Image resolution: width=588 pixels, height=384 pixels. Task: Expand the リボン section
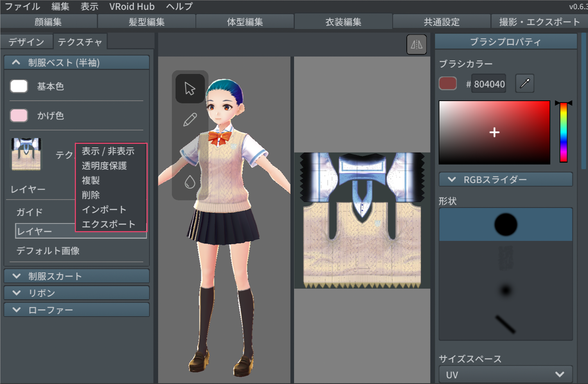click(76, 293)
